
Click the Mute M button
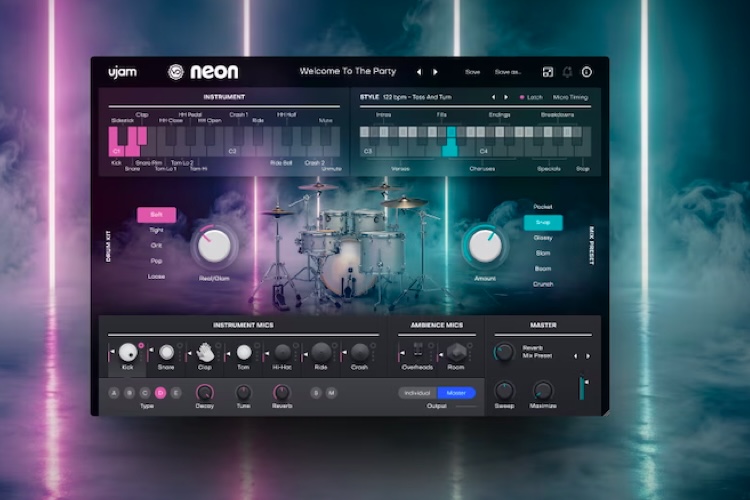(331, 393)
